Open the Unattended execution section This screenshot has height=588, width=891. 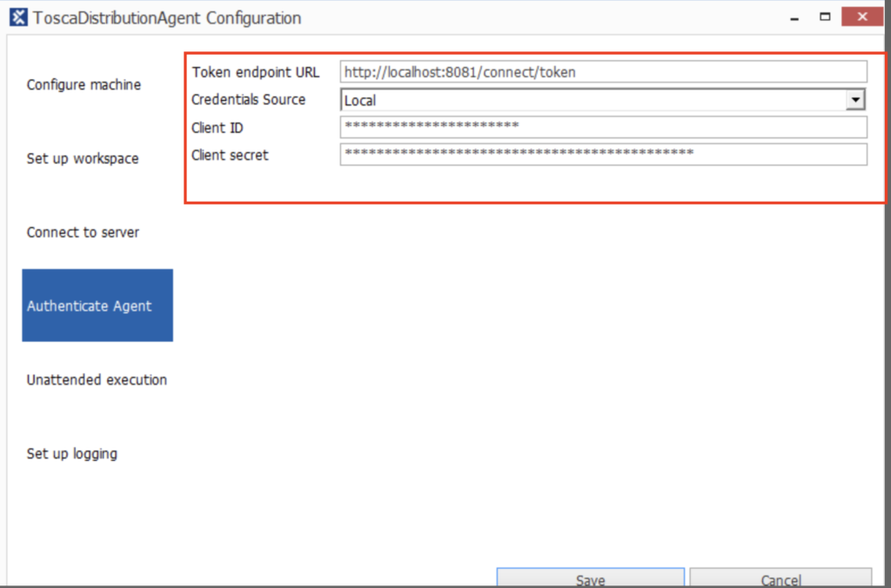[x=97, y=379]
